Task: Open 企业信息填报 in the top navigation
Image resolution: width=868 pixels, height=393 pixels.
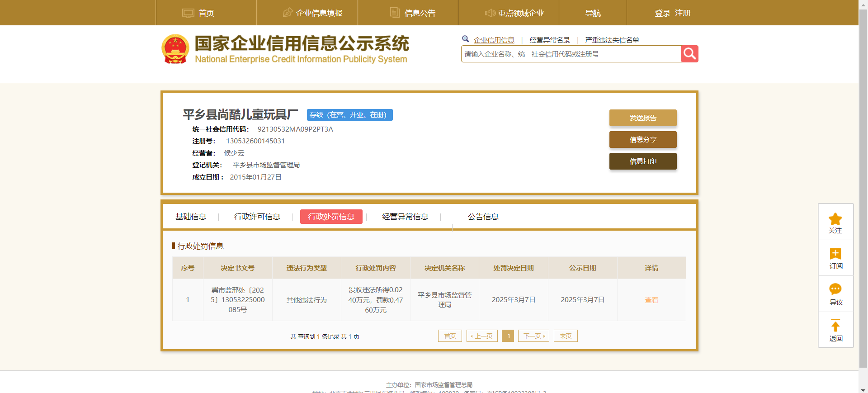Action: (312, 13)
